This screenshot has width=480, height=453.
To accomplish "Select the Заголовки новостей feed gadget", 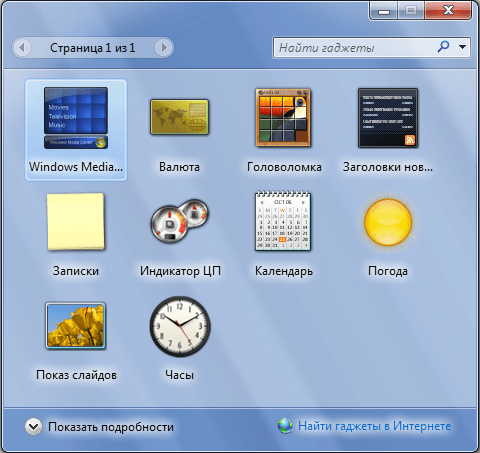I will [x=388, y=130].
